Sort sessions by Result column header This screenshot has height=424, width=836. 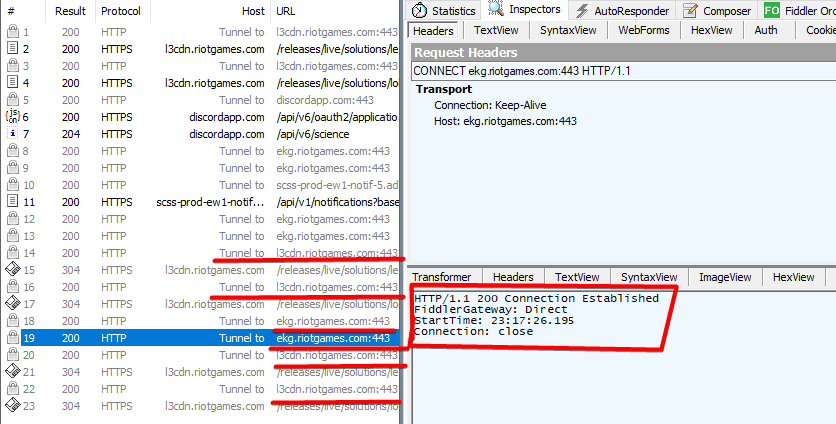click(x=70, y=11)
